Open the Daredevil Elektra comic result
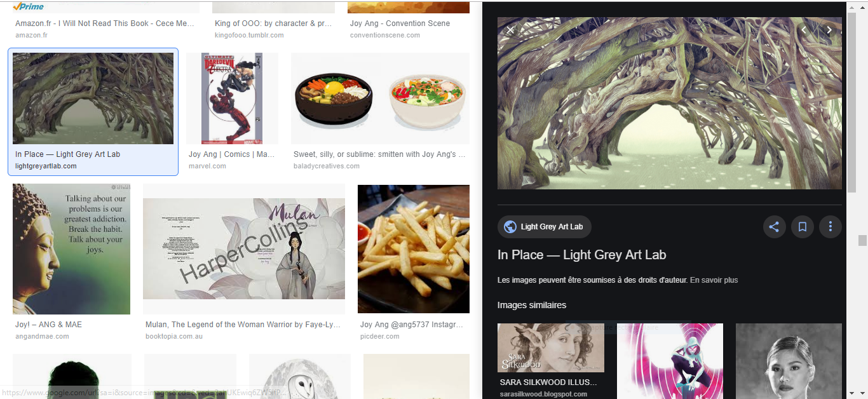 pos(233,98)
